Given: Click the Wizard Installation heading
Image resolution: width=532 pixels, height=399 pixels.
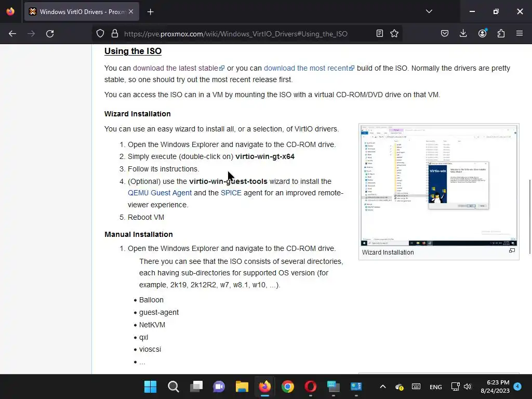Looking at the screenshot, I should click(x=137, y=114).
